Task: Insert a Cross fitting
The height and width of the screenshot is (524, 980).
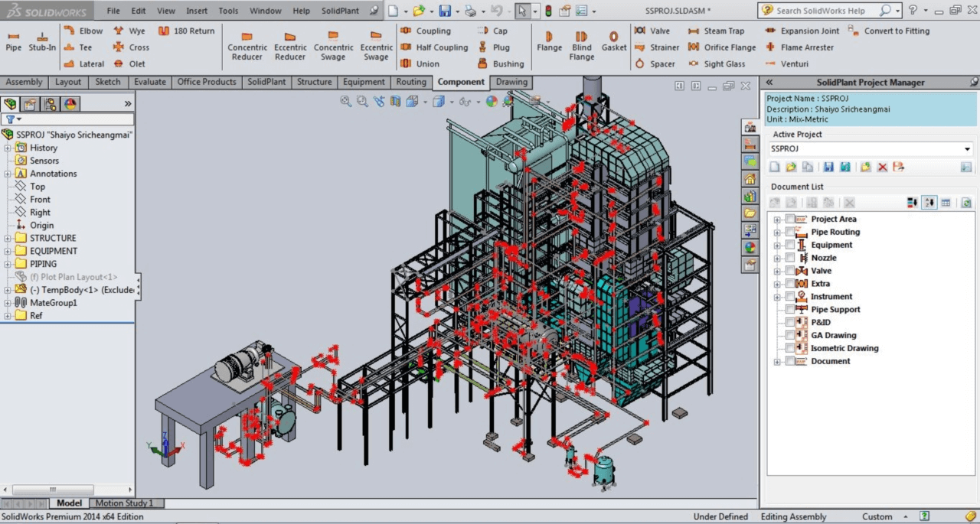Action: click(131, 47)
